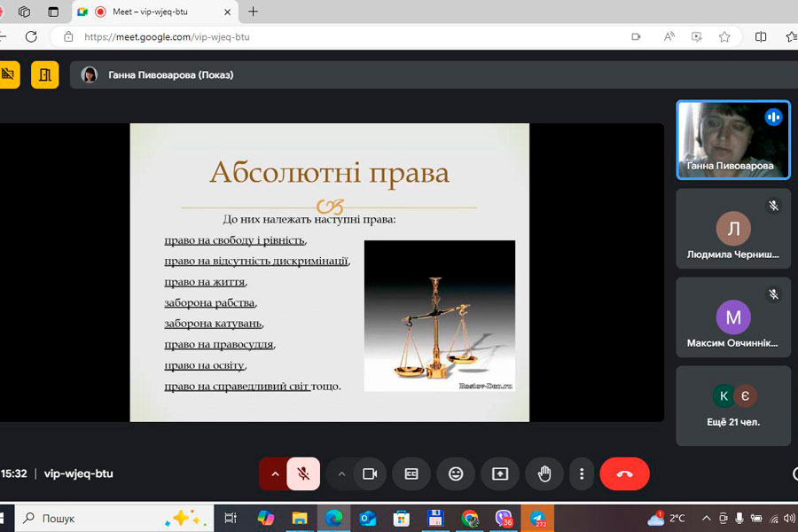This screenshot has width=798, height=532.
Task: Open Людмила Черниш participant tile
Action: pyautogui.click(x=733, y=229)
